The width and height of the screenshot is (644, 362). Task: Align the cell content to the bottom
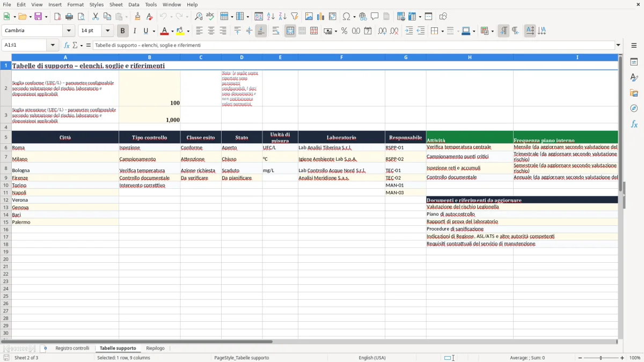[261, 31]
